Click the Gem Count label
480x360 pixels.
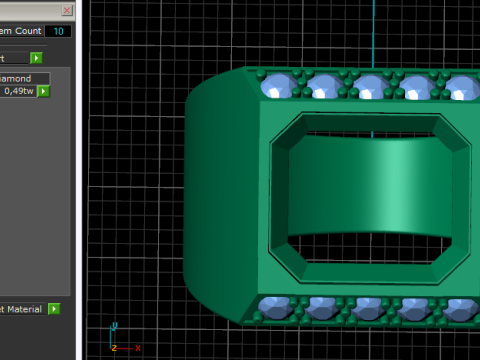21,31
